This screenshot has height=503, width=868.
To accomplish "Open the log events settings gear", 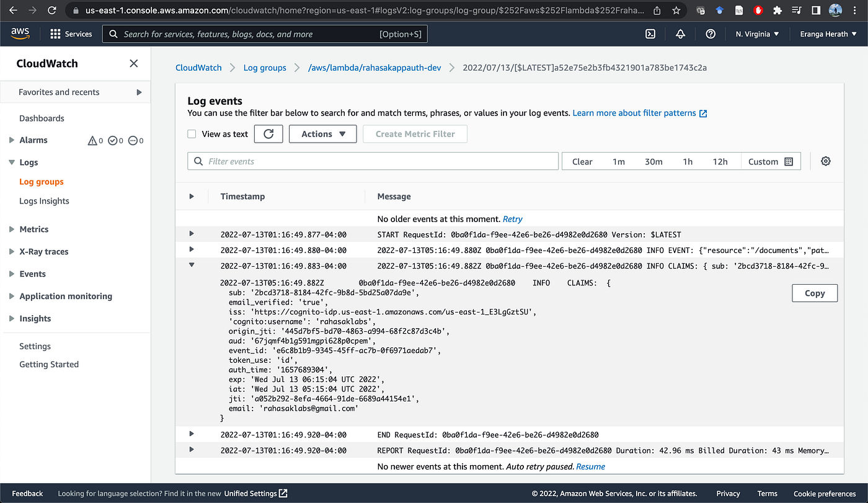I will point(826,161).
